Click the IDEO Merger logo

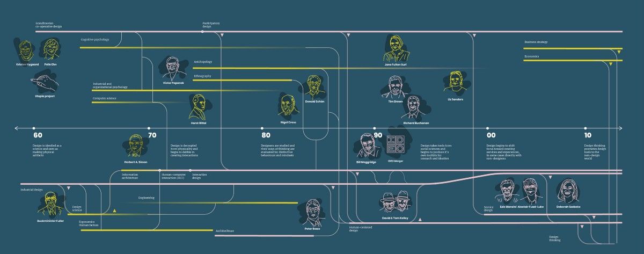(396, 146)
